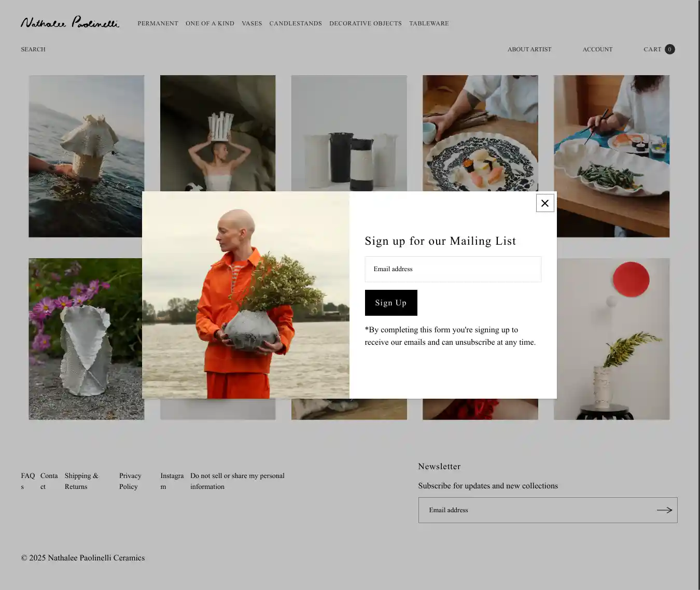Focus the popup Email address field
This screenshot has width=700, height=590.
click(x=453, y=269)
